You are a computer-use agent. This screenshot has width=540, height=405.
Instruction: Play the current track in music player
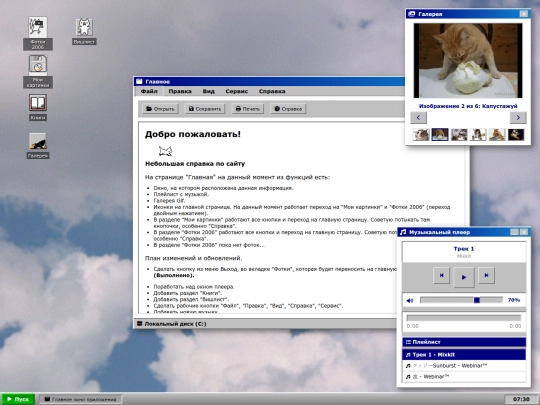pos(464,277)
